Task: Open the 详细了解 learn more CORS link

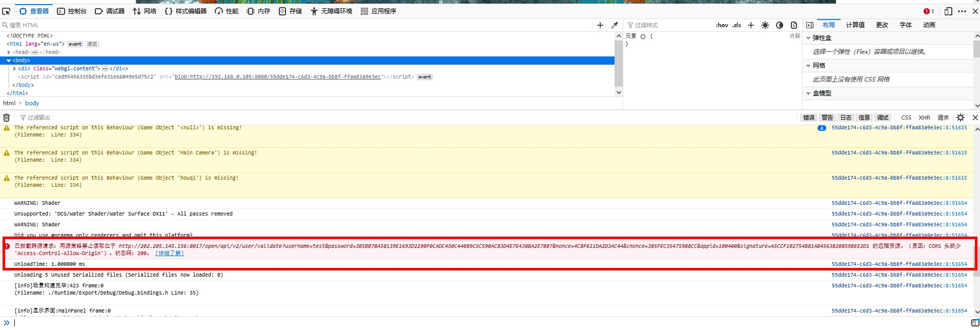Action: (170, 254)
